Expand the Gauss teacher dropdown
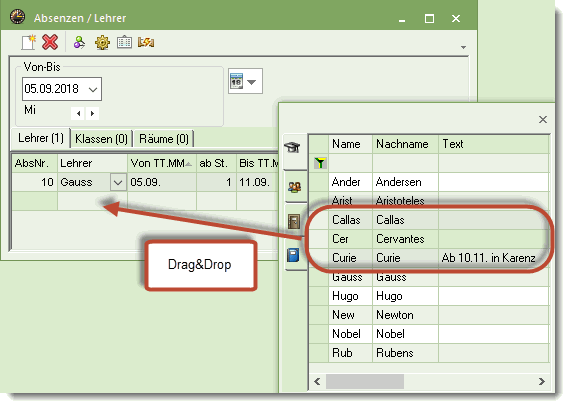Screen dimensions: 570x408 (118, 182)
